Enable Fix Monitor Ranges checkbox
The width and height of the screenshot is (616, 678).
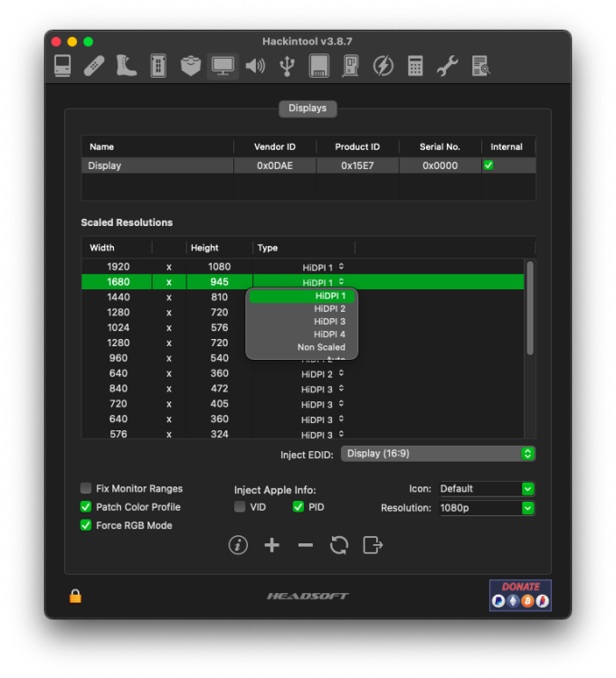pyautogui.click(x=86, y=488)
